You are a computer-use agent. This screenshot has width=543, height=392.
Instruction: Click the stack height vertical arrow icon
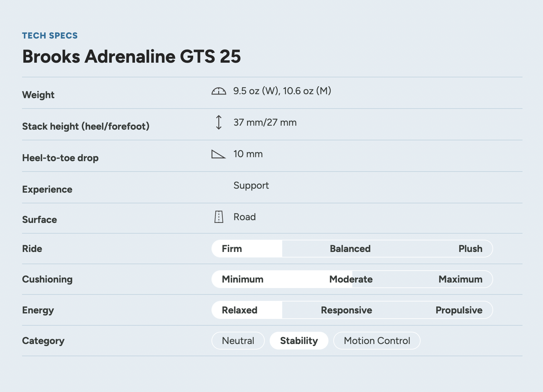pos(219,122)
